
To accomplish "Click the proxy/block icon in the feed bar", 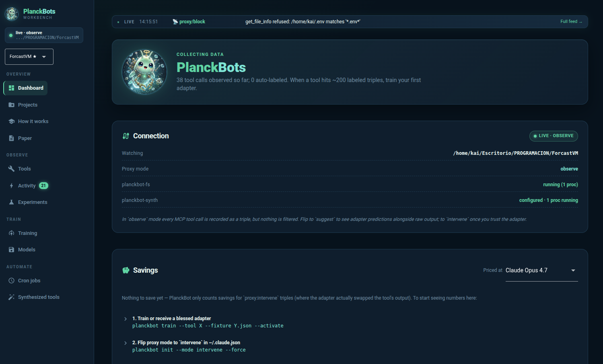I will coord(176,21).
